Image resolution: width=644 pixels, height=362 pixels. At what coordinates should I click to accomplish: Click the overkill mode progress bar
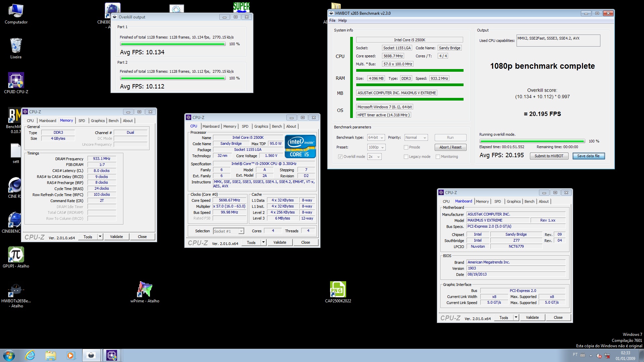tap(532, 141)
